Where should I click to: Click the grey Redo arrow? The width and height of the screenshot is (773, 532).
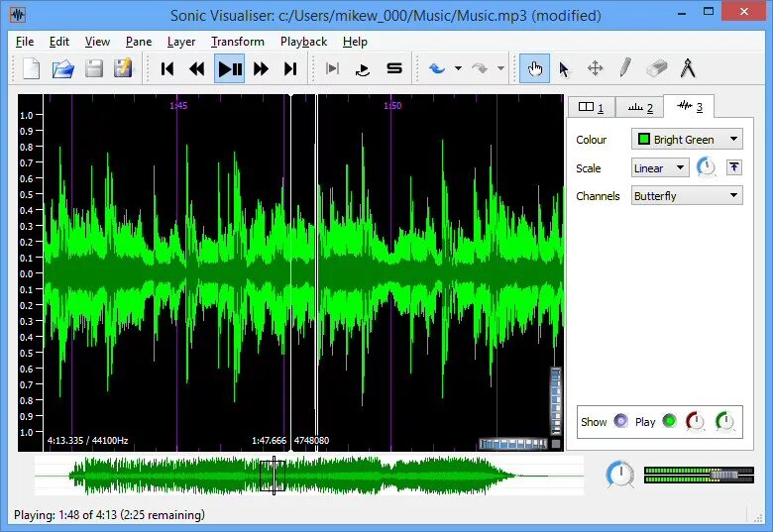click(480, 68)
